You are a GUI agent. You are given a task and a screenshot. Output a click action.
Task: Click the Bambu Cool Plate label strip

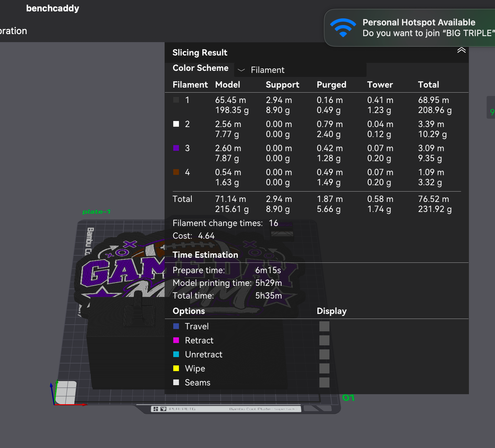pyautogui.click(x=226, y=409)
